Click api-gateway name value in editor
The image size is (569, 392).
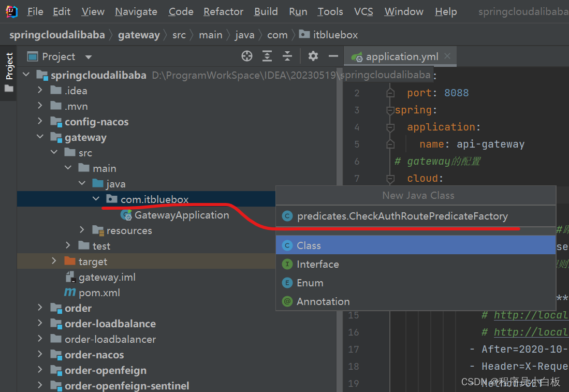tap(491, 144)
